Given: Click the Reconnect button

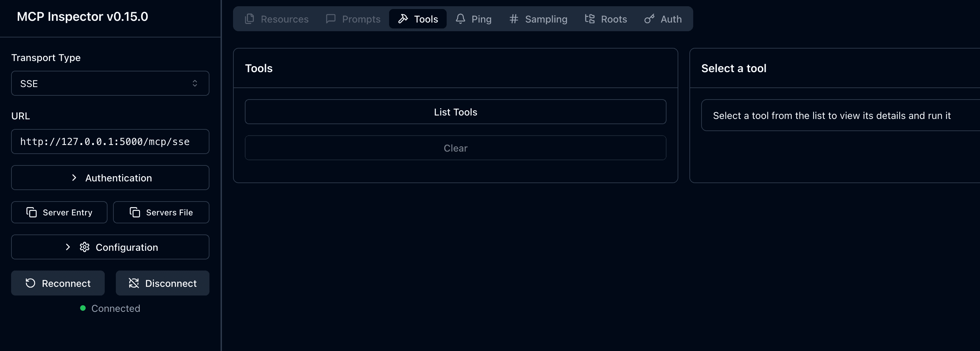Looking at the screenshot, I should [58, 283].
